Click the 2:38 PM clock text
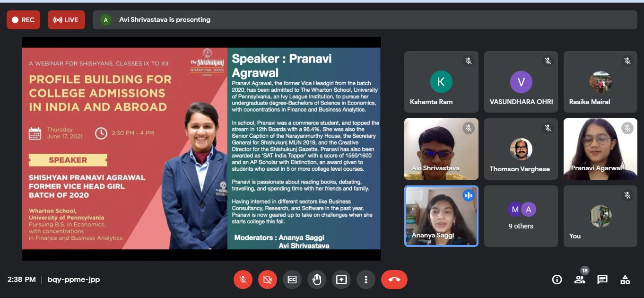This screenshot has width=644, height=298. coord(21,280)
